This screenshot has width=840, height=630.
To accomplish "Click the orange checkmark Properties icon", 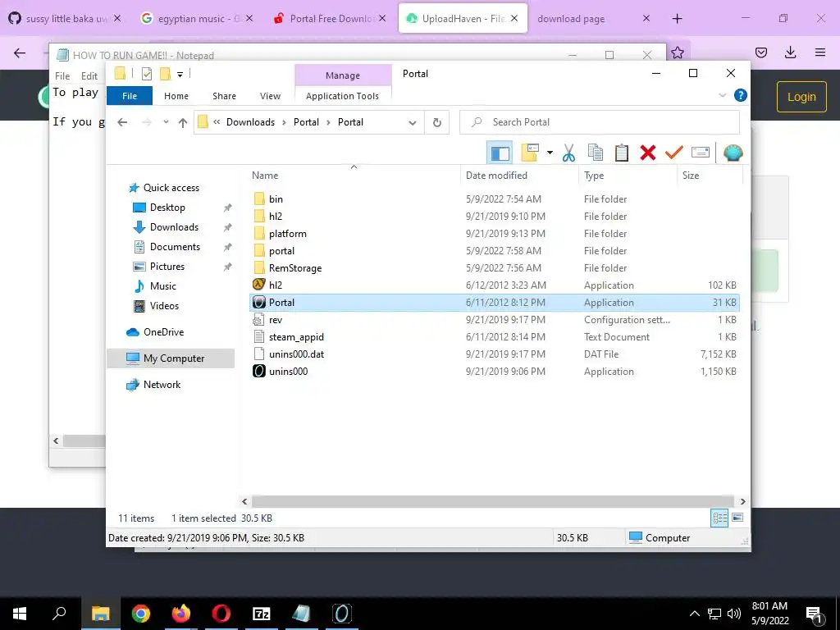I will 674,153.
